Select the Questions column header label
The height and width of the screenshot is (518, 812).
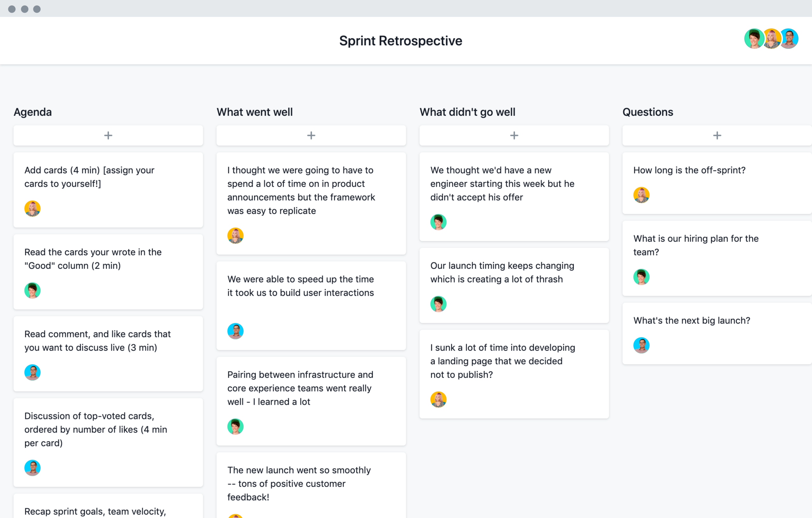click(x=647, y=112)
